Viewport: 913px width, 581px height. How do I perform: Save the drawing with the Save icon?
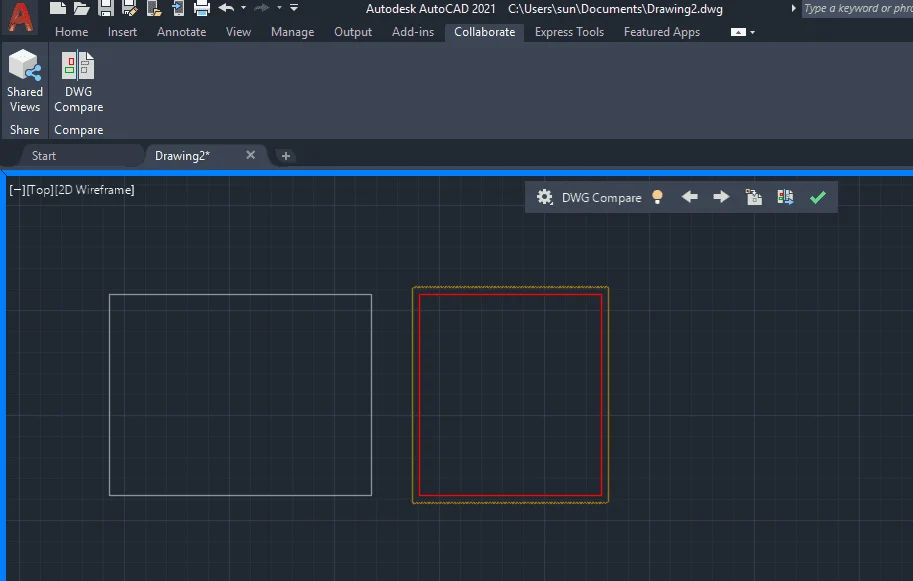[x=106, y=8]
